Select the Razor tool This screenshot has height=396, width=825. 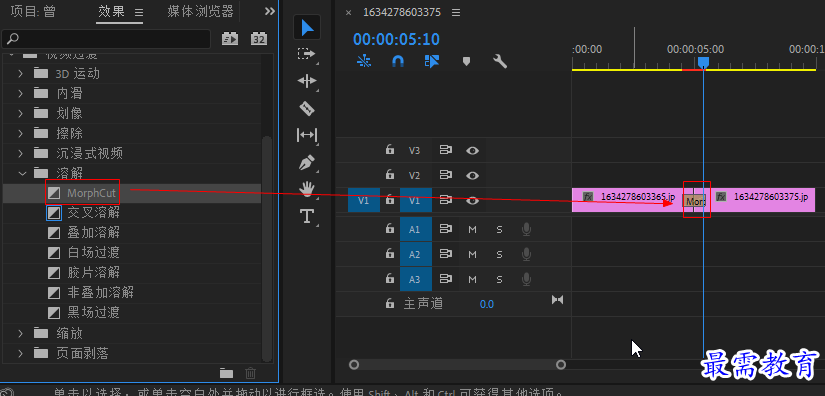tap(307, 109)
